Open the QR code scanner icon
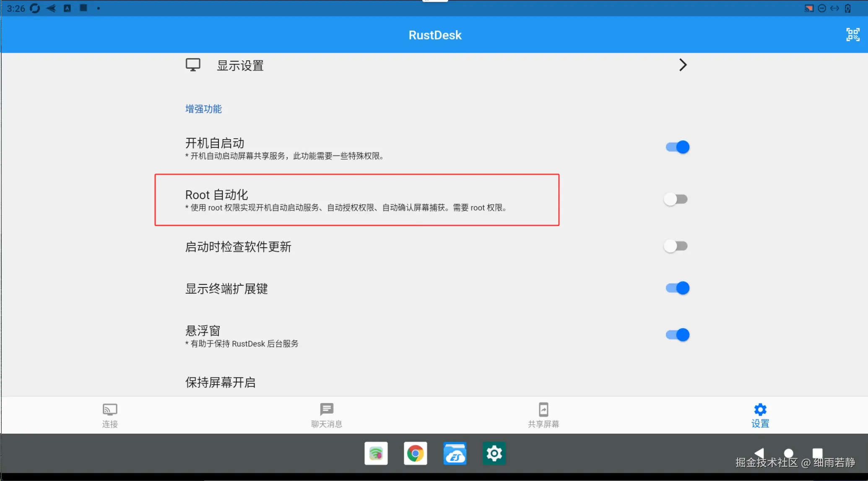 pyautogui.click(x=852, y=35)
